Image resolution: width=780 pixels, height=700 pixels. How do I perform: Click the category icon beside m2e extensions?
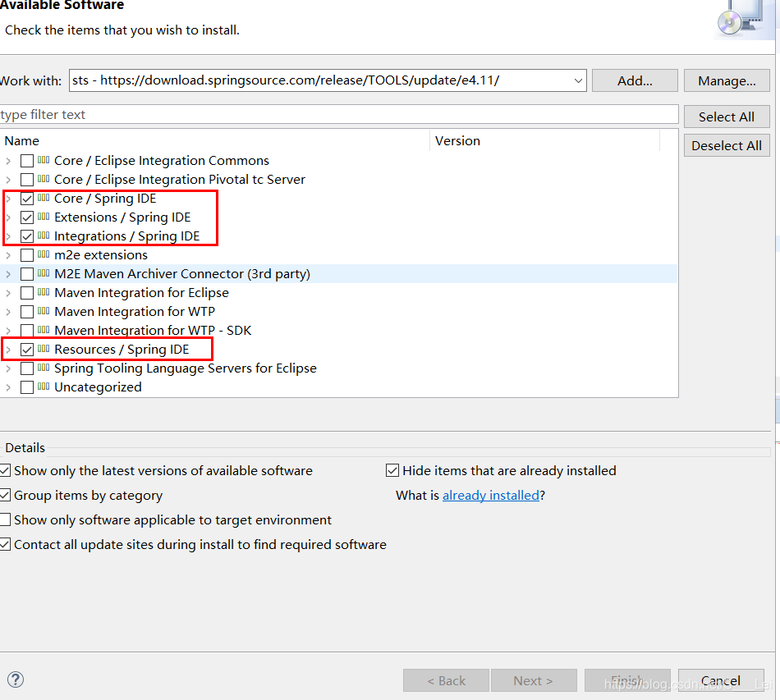coord(44,254)
